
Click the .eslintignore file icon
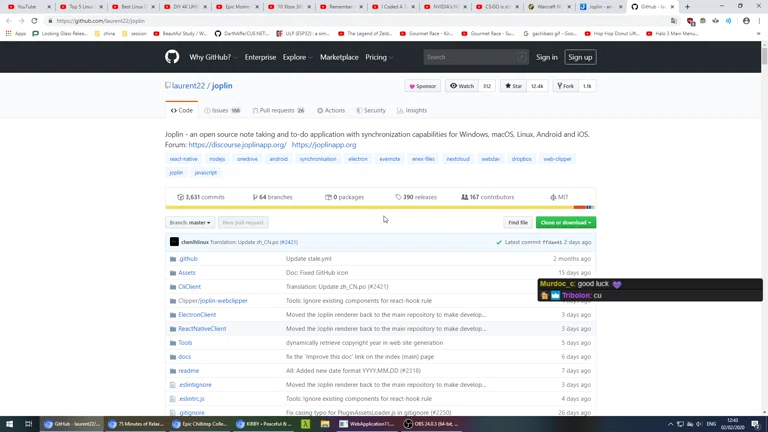172,385
